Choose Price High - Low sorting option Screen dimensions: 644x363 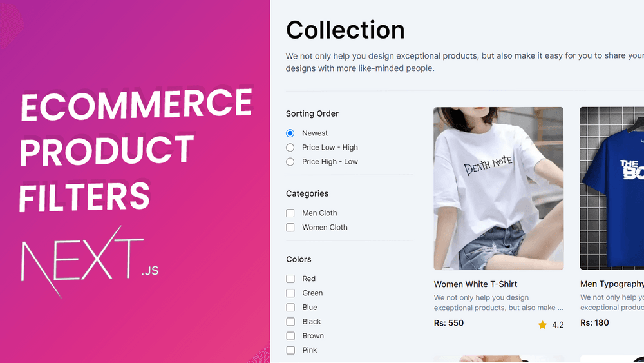(x=290, y=162)
